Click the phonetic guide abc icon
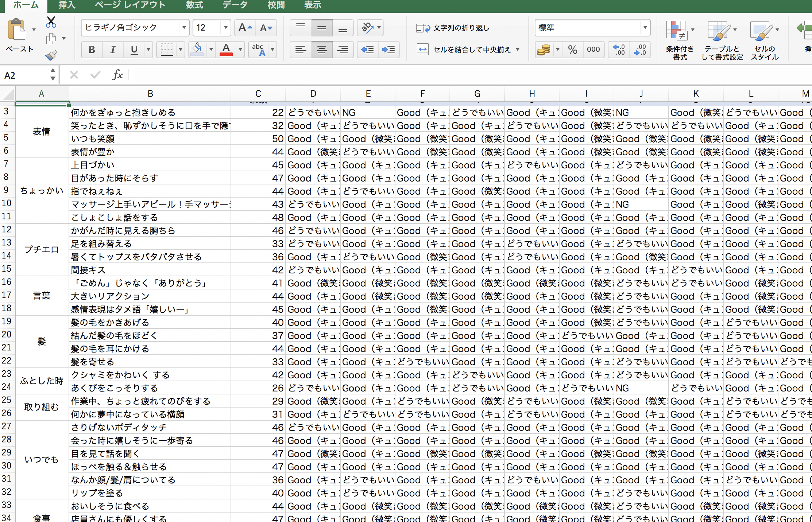 pyautogui.click(x=258, y=50)
